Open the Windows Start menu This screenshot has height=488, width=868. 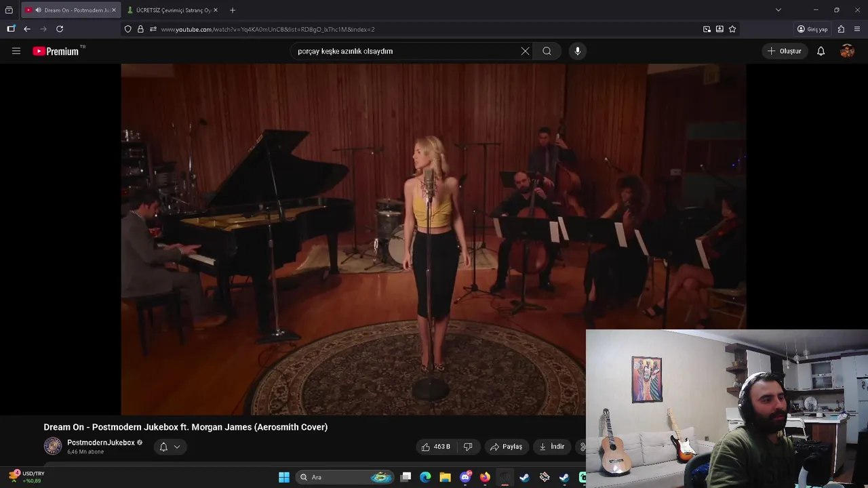pyautogui.click(x=284, y=477)
